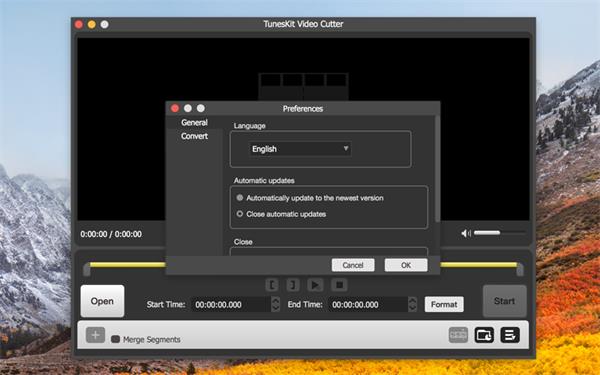Switch to the General preferences tab
The image size is (600, 375).
tap(194, 122)
